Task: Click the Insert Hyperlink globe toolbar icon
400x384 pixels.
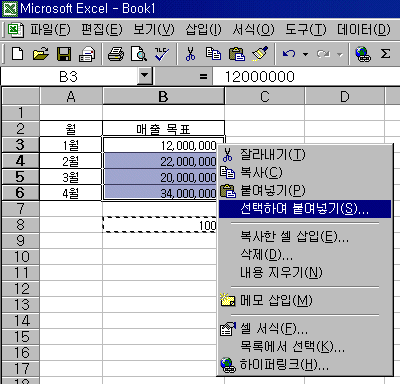Action: click(x=363, y=53)
